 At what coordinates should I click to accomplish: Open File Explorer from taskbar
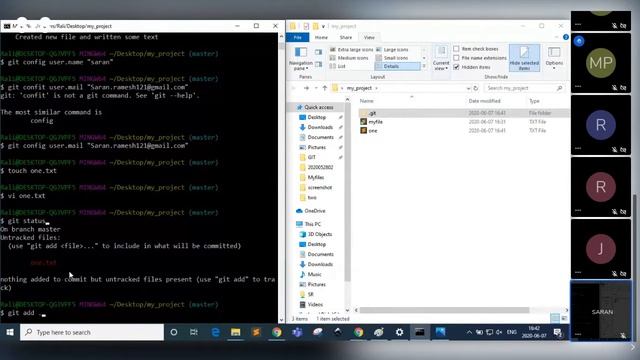(236, 332)
